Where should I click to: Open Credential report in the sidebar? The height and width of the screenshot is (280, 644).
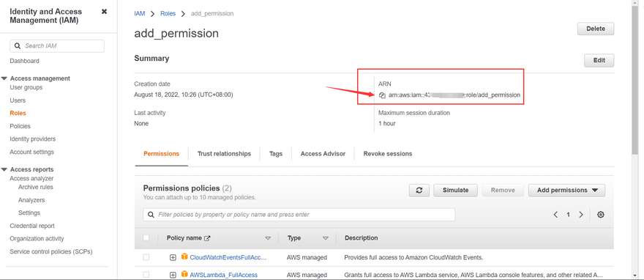pyautogui.click(x=32, y=226)
